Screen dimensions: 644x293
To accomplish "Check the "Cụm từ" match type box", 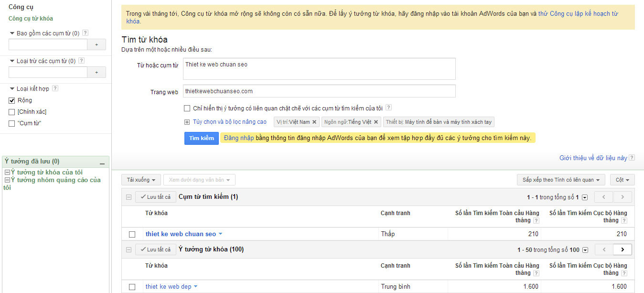I will [12, 123].
